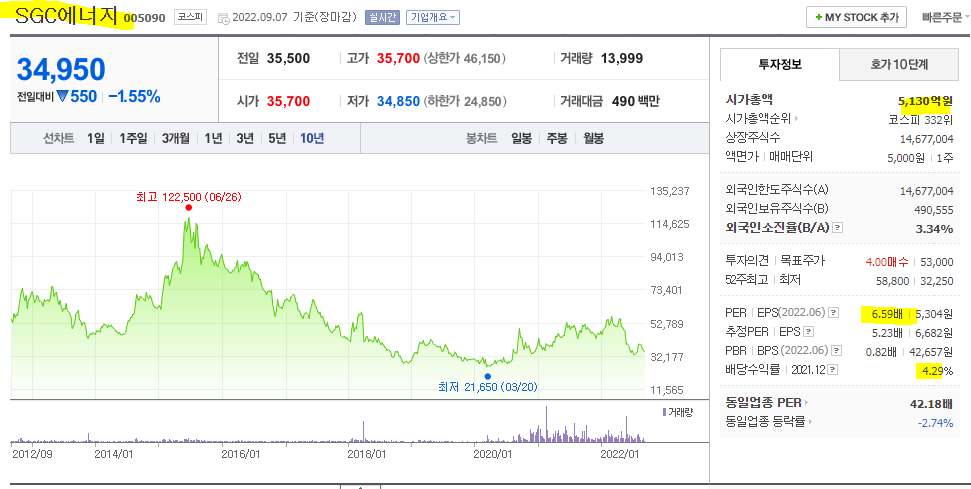Click the 최저 21,650 (03/20) chart label
The height and width of the screenshot is (489, 971).
point(487,387)
